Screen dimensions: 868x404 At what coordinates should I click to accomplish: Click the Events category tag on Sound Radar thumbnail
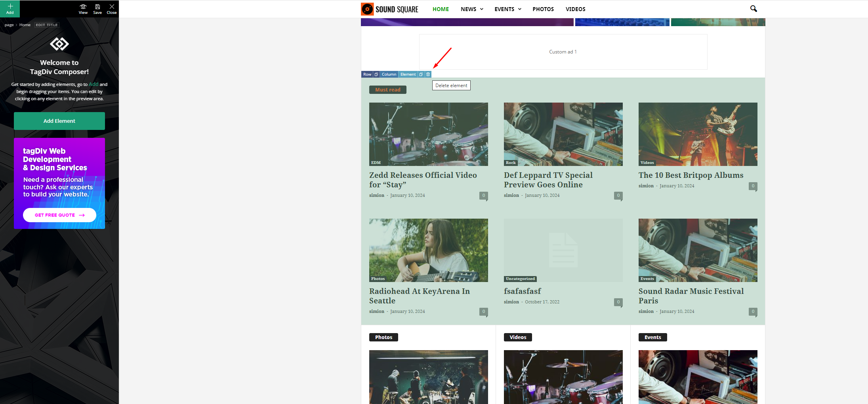647,279
